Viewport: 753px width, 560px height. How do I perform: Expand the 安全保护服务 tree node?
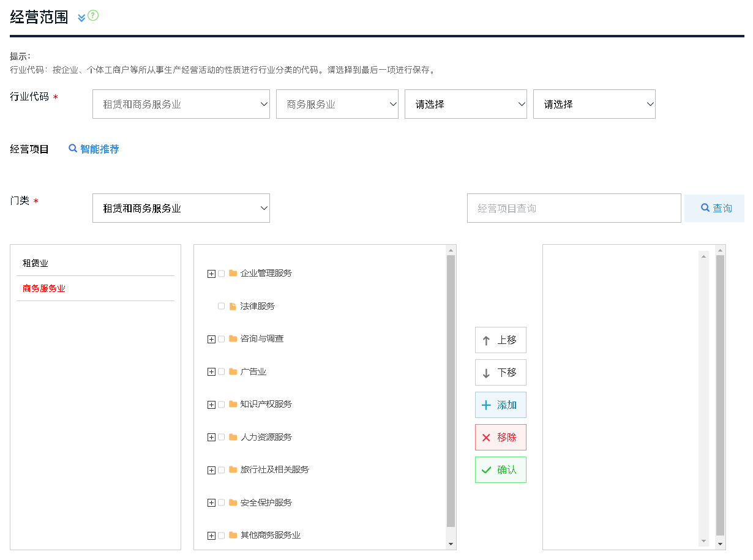pos(211,502)
